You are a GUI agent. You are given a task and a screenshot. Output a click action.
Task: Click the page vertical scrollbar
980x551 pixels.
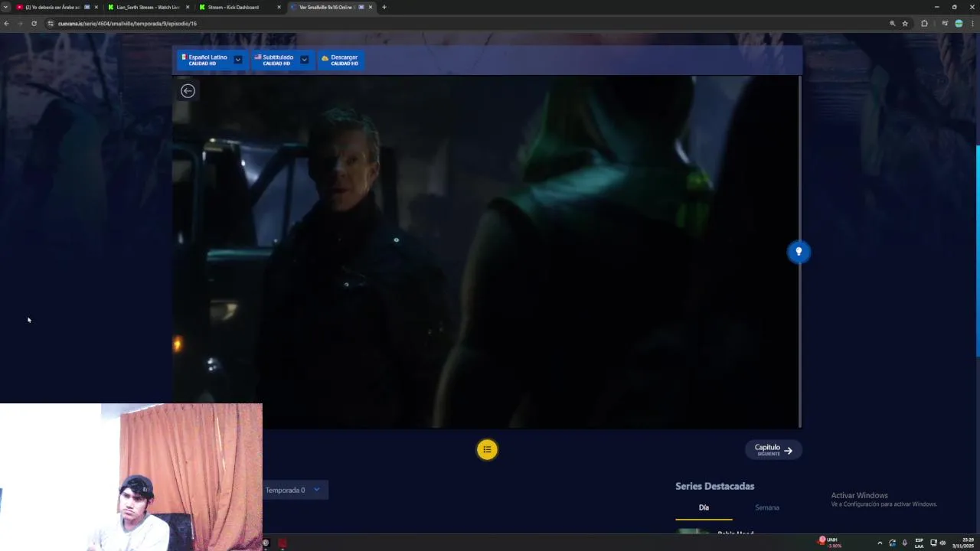(978, 250)
